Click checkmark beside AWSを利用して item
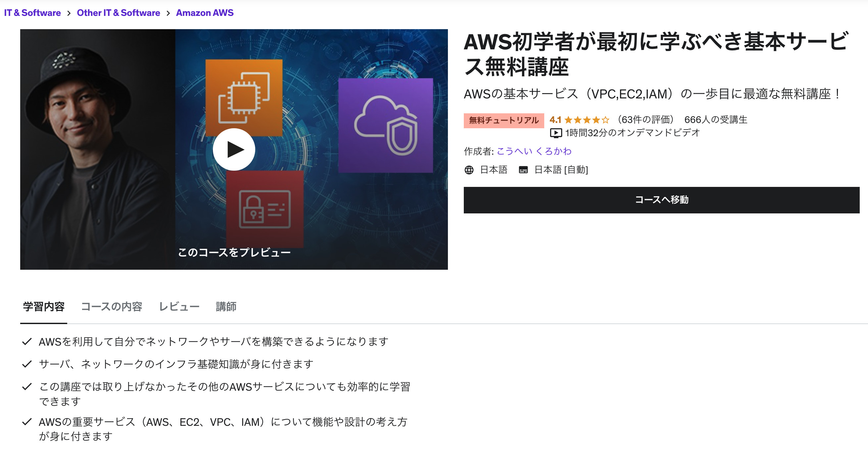Image resolution: width=868 pixels, height=450 pixels. [x=26, y=342]
